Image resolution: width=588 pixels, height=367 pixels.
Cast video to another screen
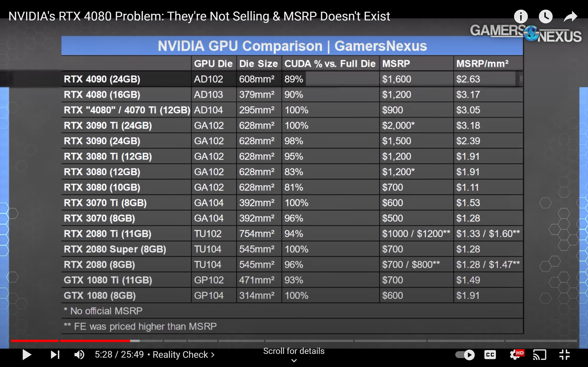(540, 355)
